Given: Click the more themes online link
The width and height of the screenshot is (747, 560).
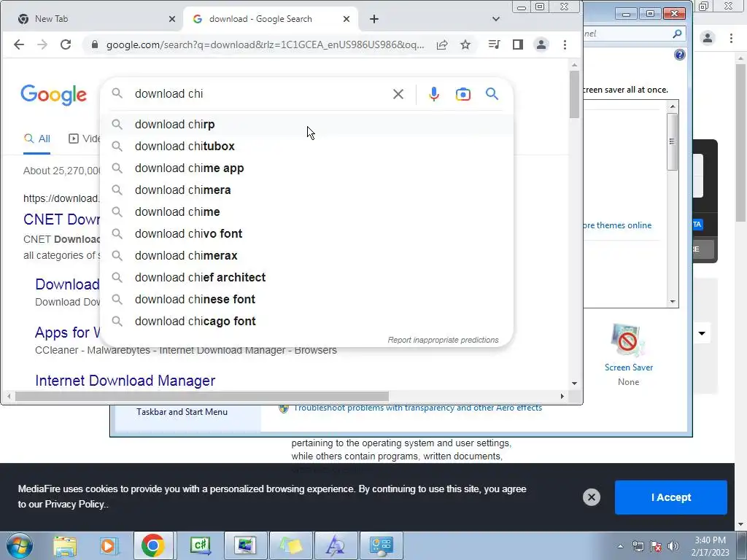Looking at the screenshot, I should tap(617, 225).
